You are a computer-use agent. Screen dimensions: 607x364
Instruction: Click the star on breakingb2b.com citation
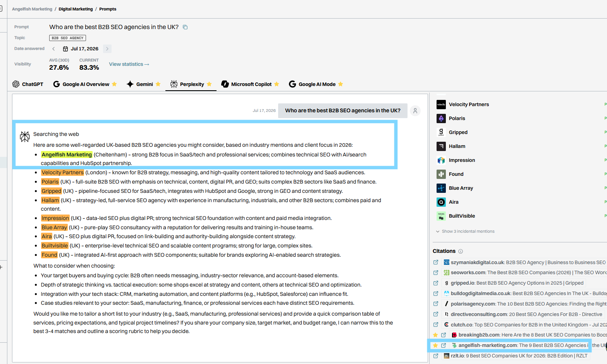pyautogui.click(x=435, y=335)
